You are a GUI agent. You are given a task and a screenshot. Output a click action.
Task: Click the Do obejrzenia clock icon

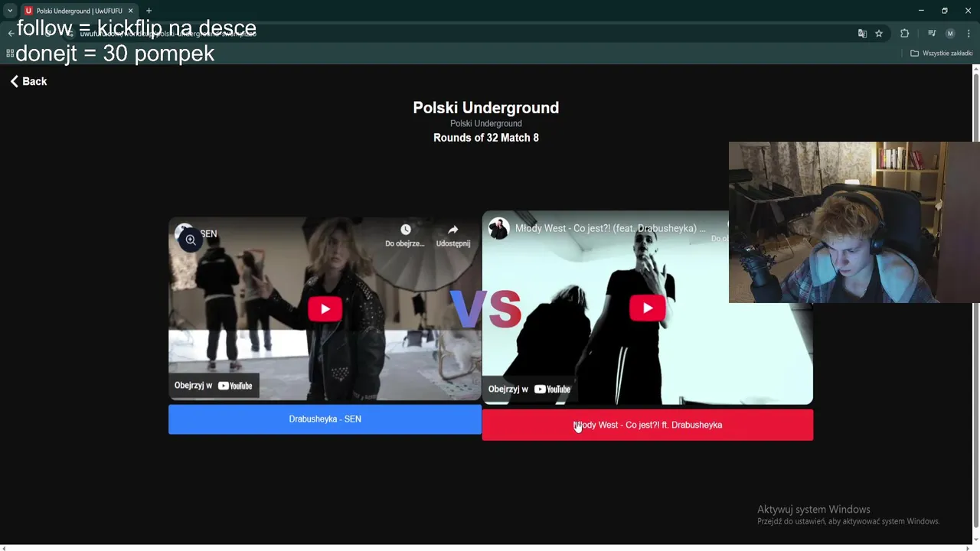405,230
